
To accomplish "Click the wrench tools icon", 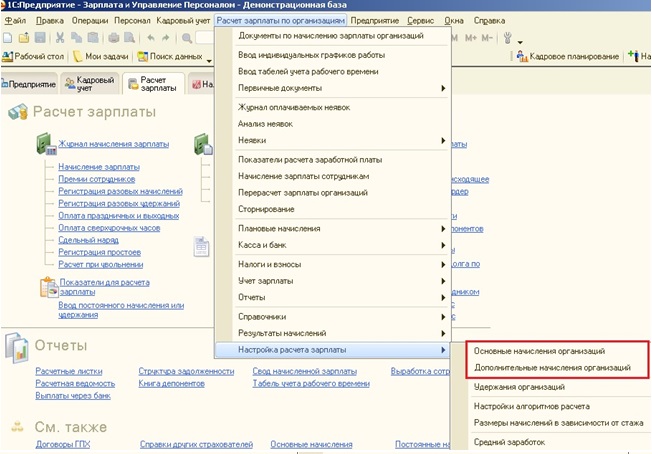I will (x=507, y=38).
